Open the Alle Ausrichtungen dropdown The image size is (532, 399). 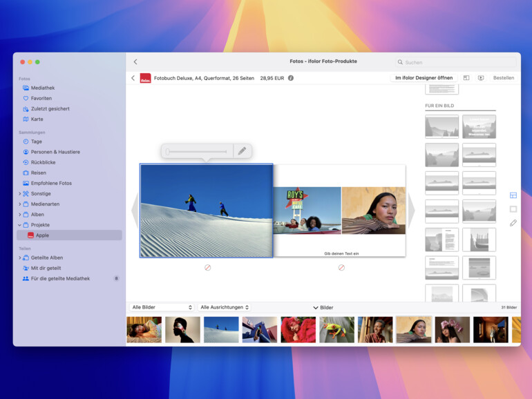tap(225, 307)
